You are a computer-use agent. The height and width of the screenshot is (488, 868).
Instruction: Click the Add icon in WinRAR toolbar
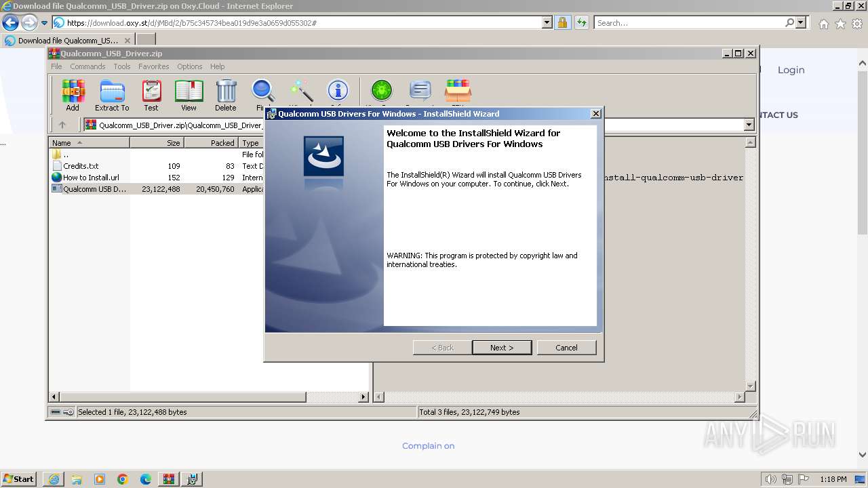[73, 96]
